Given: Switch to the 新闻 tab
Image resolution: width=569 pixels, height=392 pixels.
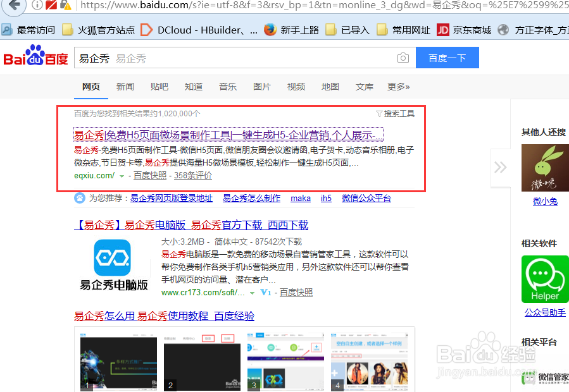Looking at the screenshot, I should click(x=125, y=87).
